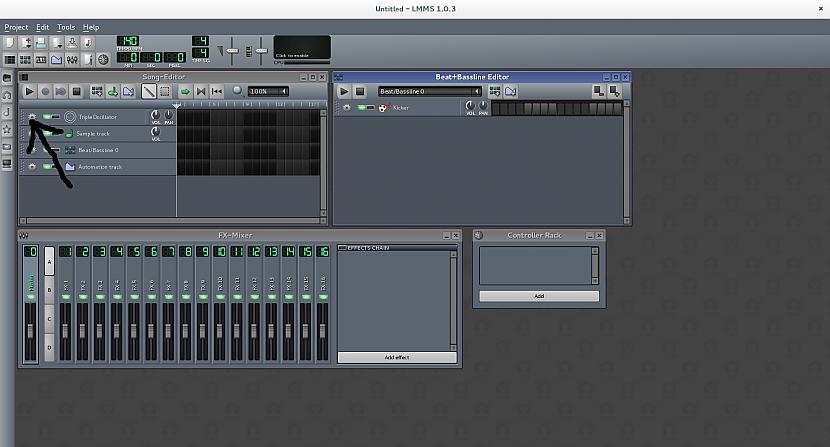Switch to mixer bank B
Screen dimensions: 830x447
point(49,290)
